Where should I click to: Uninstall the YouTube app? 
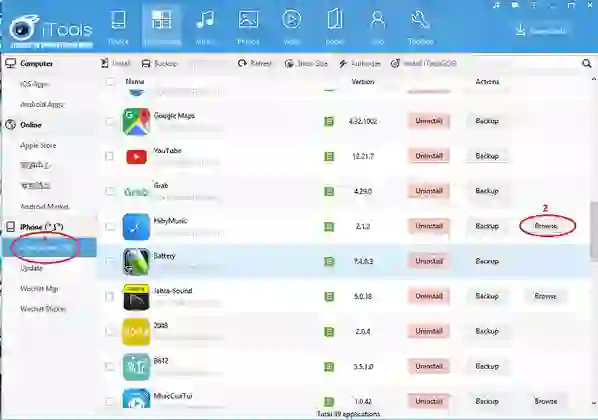click(x=429, y=156)
